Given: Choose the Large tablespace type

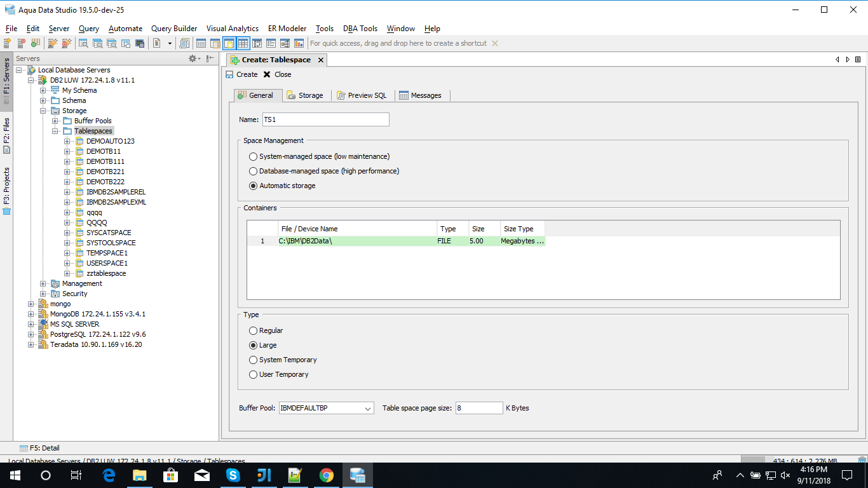Looking at the screenshot, I should tap(254, 345).
